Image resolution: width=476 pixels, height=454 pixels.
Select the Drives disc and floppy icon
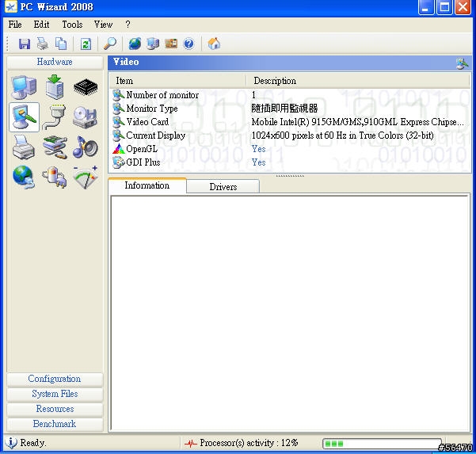click(x=86, y=117)
